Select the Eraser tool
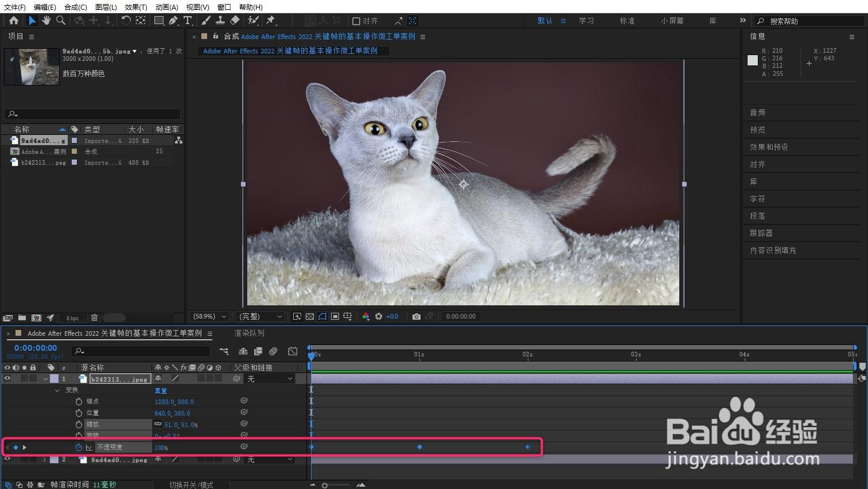The image size is (868, 489). click(x=235, y=21)
